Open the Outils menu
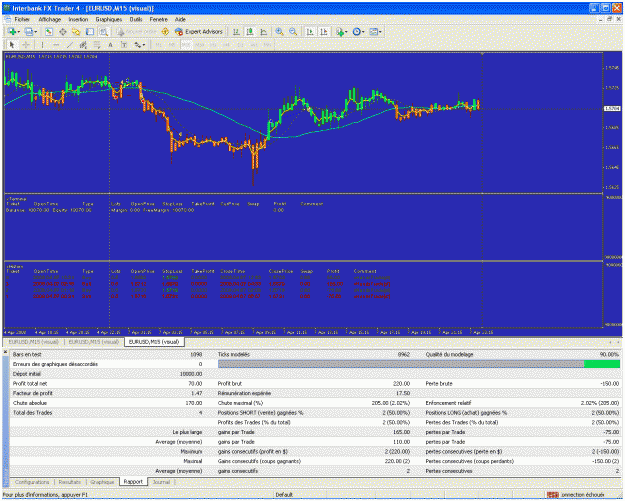 (136, 19)
